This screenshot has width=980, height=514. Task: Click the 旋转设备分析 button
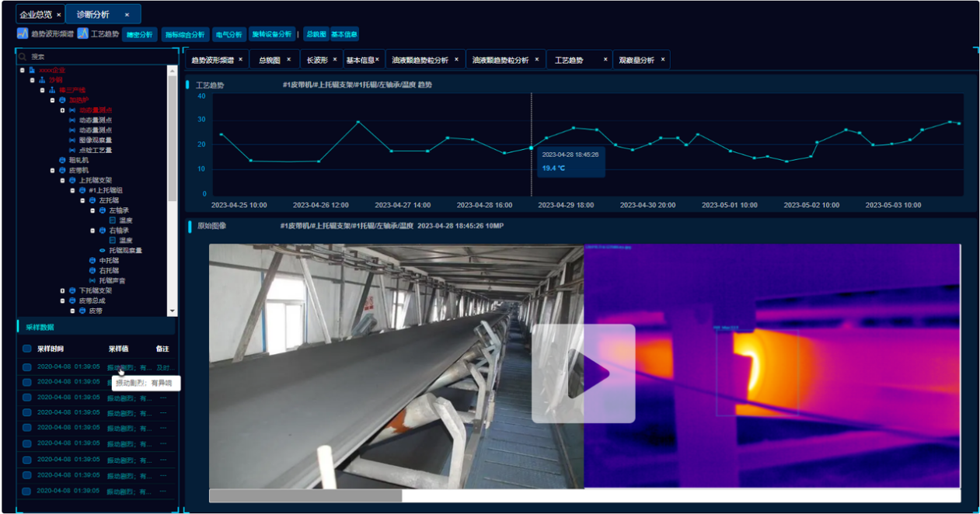[272, 34]
